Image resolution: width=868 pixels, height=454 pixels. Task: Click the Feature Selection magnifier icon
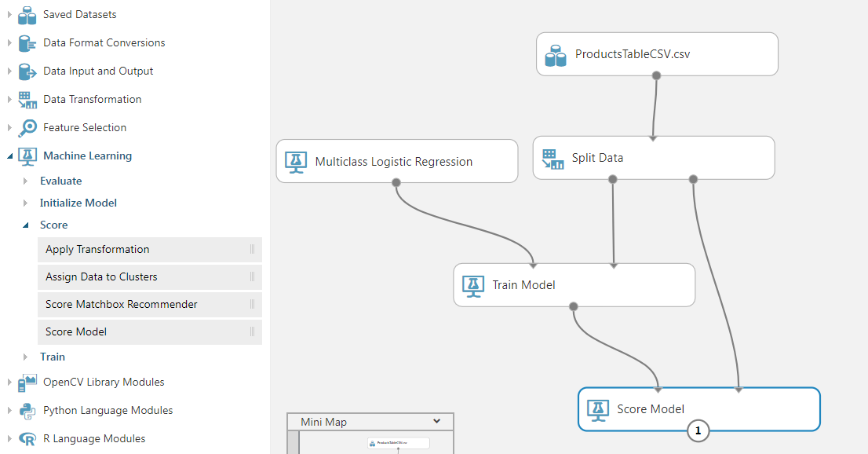(x=25, y=127)
